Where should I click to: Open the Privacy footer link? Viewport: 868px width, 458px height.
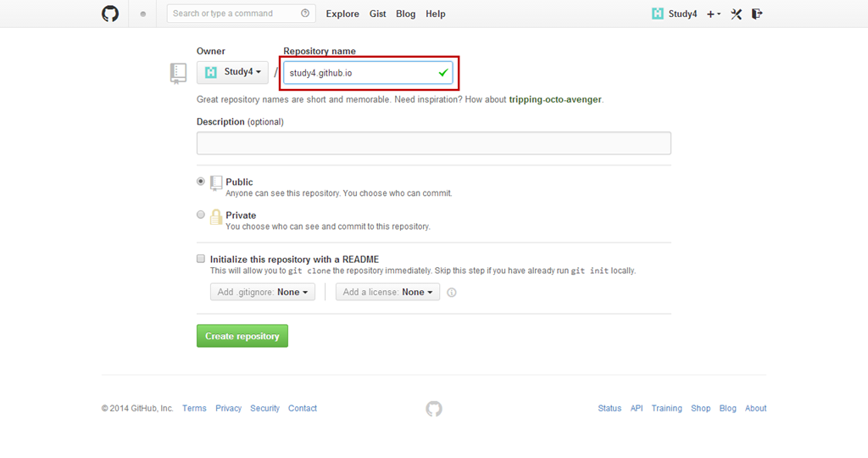228,408
